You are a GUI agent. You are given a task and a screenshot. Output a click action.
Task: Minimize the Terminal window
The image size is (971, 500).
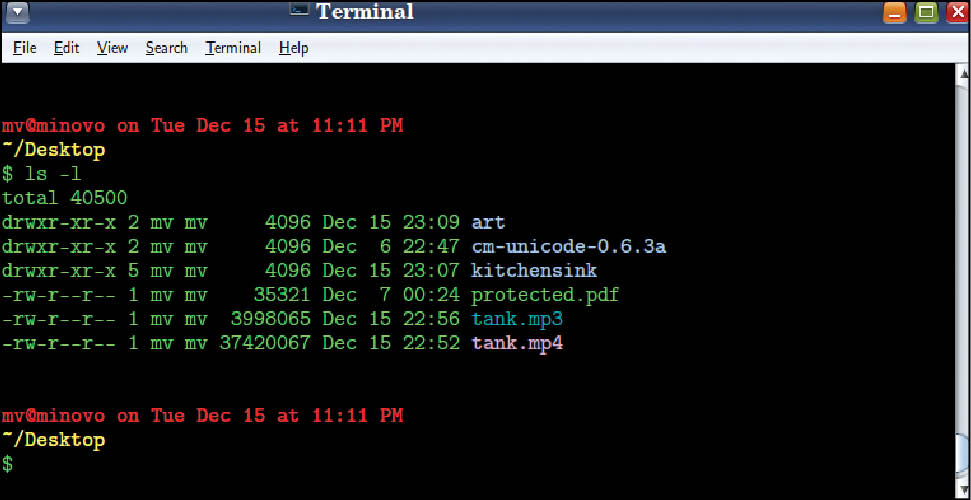point(895,13)
